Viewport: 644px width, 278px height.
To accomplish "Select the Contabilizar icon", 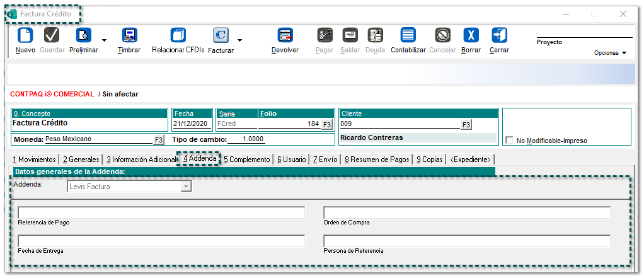I will 408,35.
